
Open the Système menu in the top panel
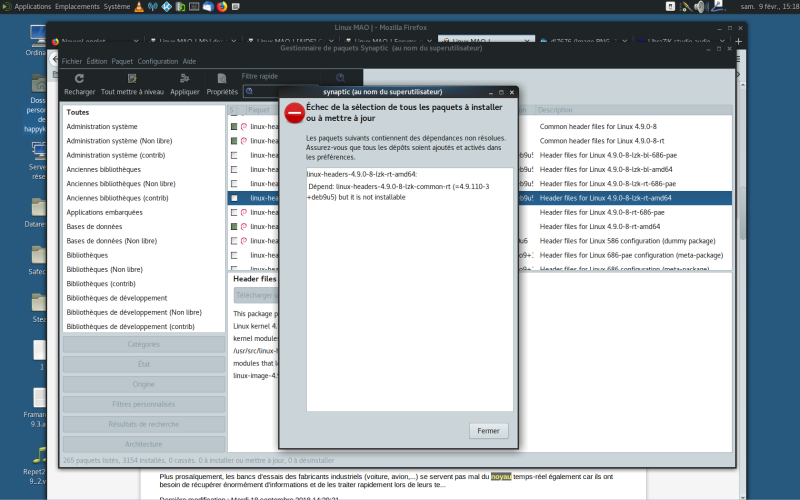117,7
